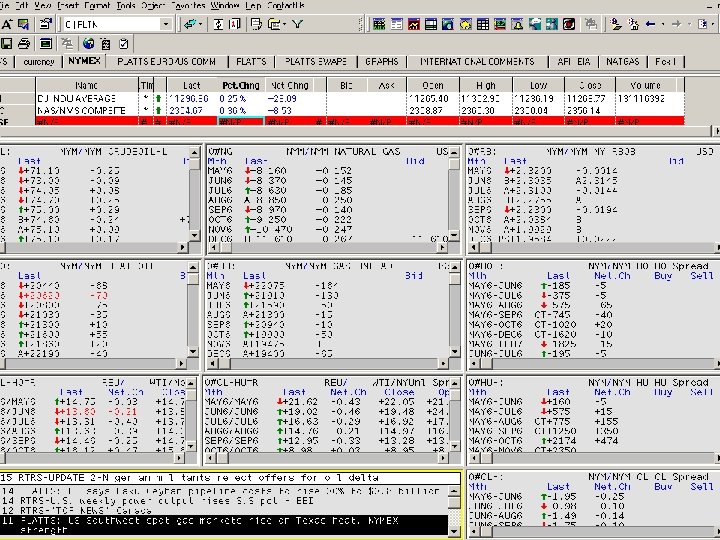
Task: Select MAY6-JUN6 in the HO HO Spread panel
Action: [x=495, y=286]
